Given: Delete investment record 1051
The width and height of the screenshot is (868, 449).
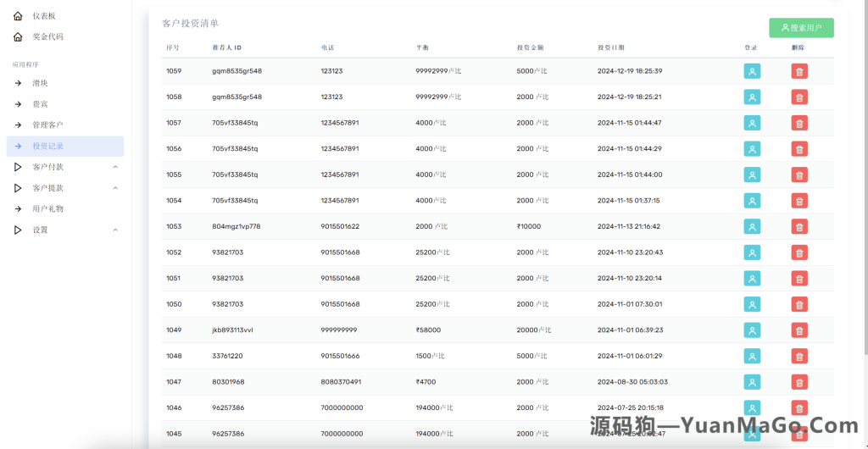Looking at the screenshot, I should tap(799, 279).
